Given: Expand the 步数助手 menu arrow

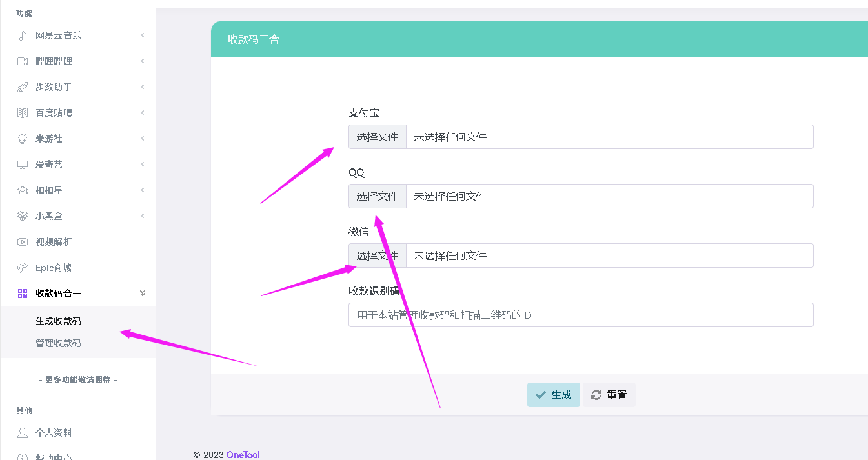Looking at the screenshot, I should click(x=143, y=87).
